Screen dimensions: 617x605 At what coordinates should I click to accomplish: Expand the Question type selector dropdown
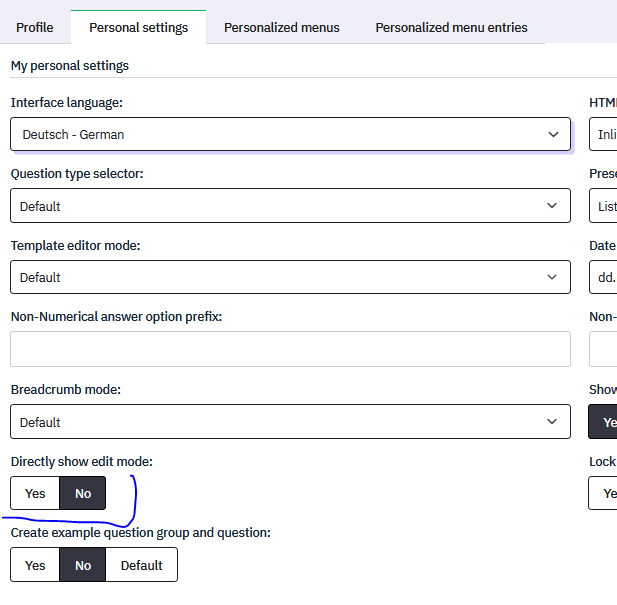coord(290,206)
